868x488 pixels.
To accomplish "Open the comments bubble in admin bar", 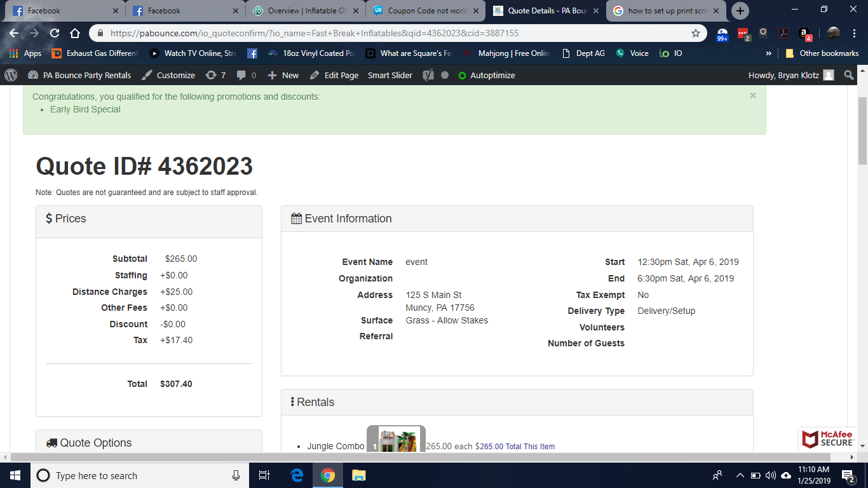I will [246, 75].
